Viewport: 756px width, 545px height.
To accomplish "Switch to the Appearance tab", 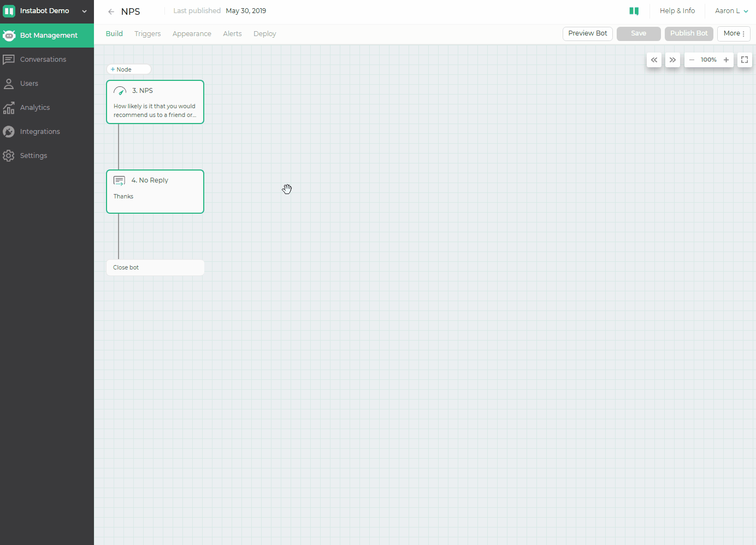I will 192,34.
